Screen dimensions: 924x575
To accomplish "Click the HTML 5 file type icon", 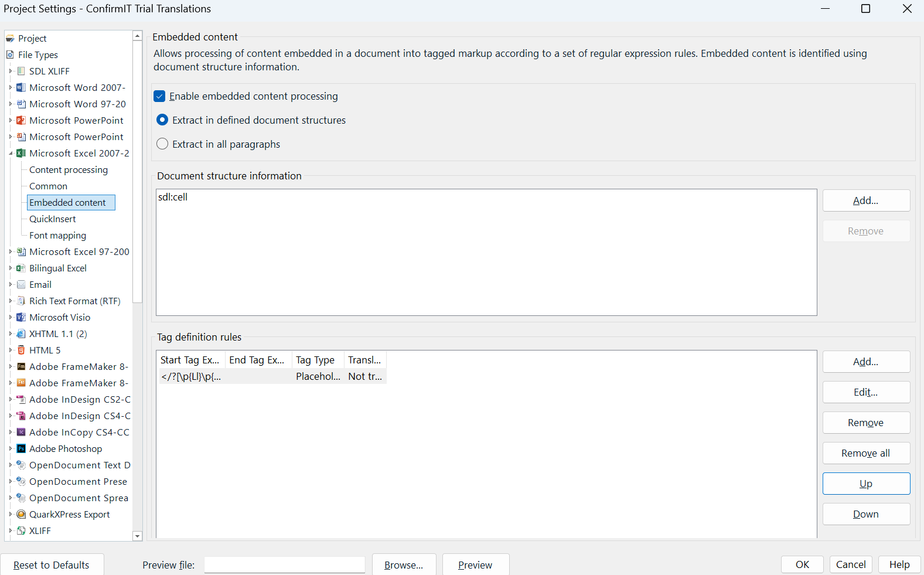I will tap(21, 350).
